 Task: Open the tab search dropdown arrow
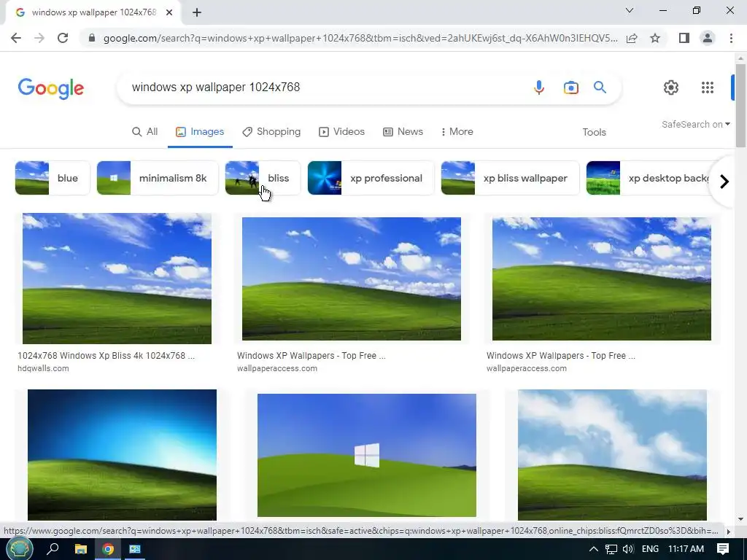(x=630, y=10)
